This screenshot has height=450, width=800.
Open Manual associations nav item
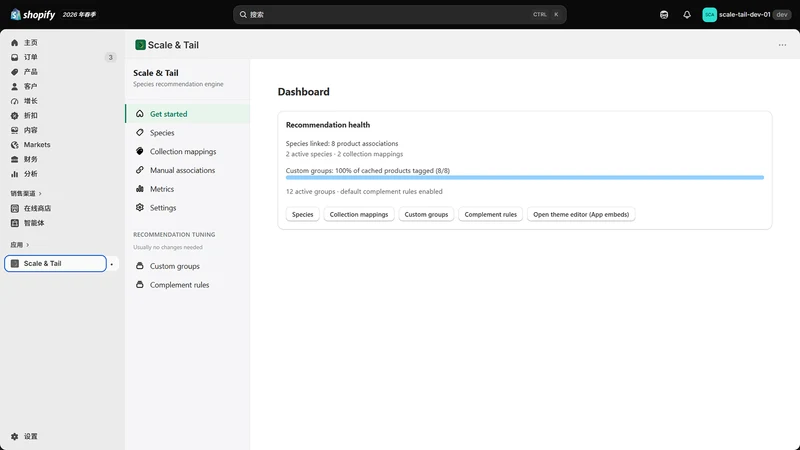click(188, 170)
